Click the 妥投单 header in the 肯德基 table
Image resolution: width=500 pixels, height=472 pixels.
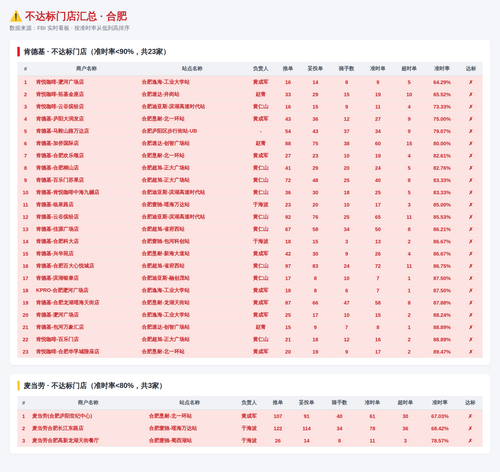pyautogui.click(x=315, y=69)
